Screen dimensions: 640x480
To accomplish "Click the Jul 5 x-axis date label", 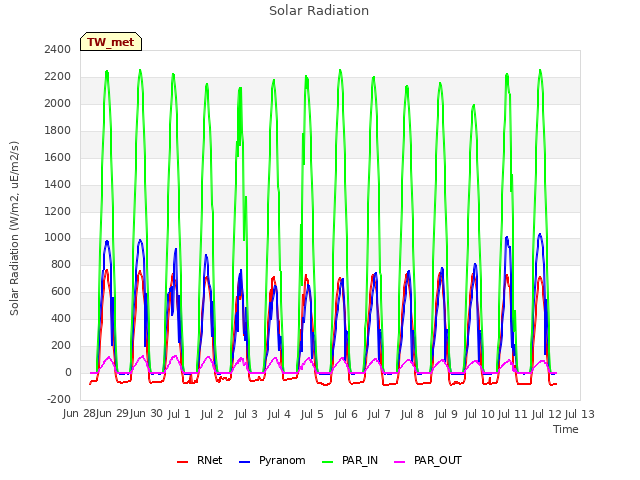I will (312, 414).
